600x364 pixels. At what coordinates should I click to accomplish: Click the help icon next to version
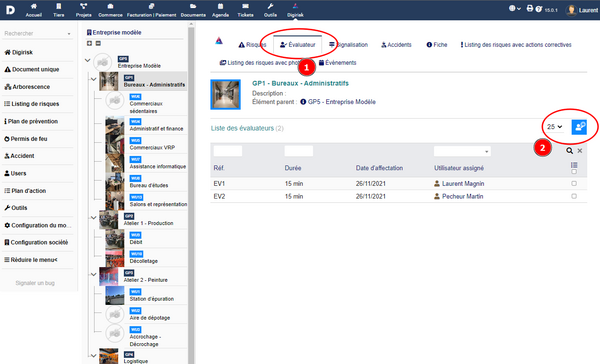click(539, 9)
